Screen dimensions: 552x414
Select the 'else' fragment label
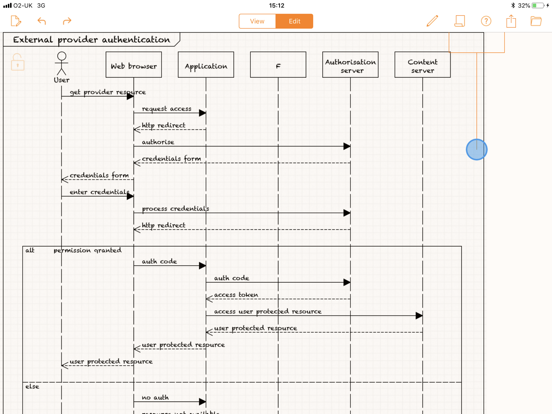point(32,387)
